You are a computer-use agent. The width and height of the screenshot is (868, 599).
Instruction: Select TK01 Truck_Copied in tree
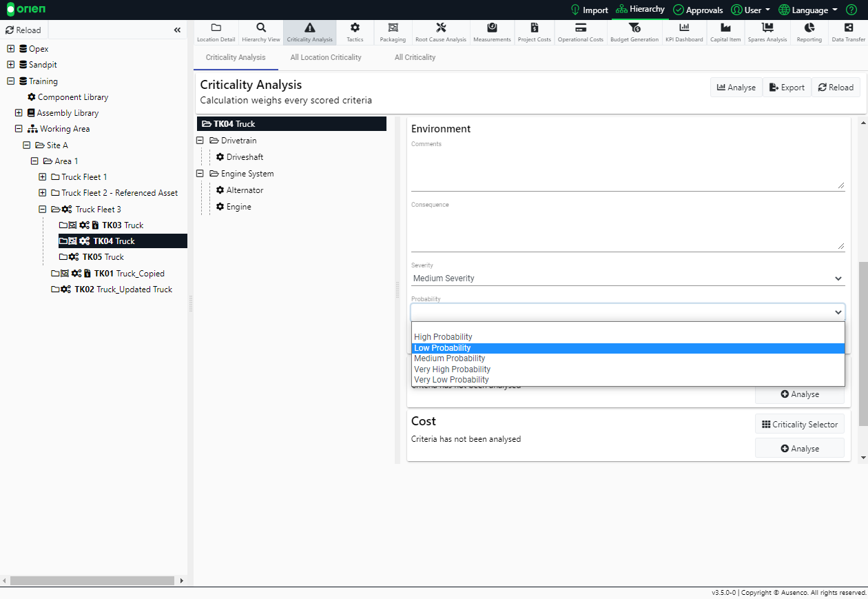[x=108, y=274]
